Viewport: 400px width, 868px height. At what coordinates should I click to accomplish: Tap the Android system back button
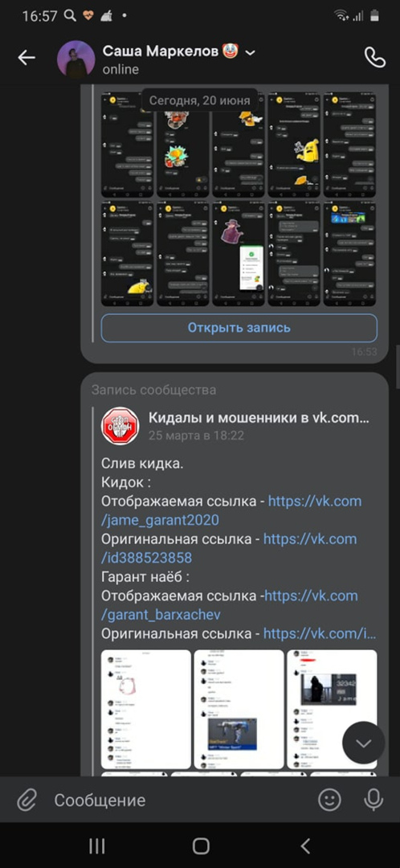pyautogui.click(x=305, y=845)
